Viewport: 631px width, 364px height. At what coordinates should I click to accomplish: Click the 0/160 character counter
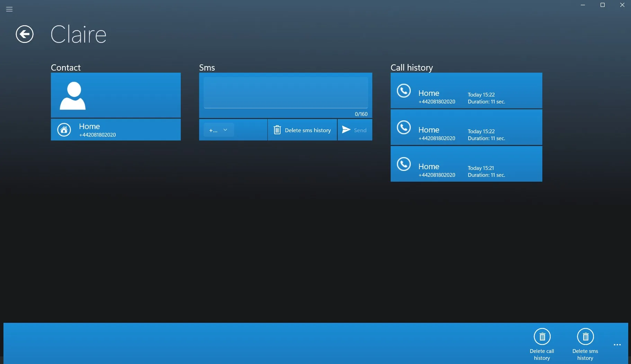tap(361, 114)
